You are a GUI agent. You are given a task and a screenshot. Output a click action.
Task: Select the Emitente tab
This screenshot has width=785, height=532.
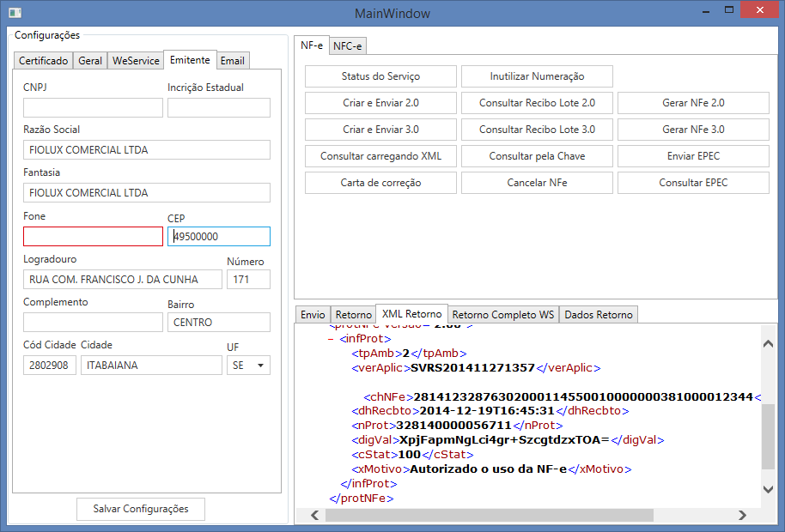pos(190,59)
